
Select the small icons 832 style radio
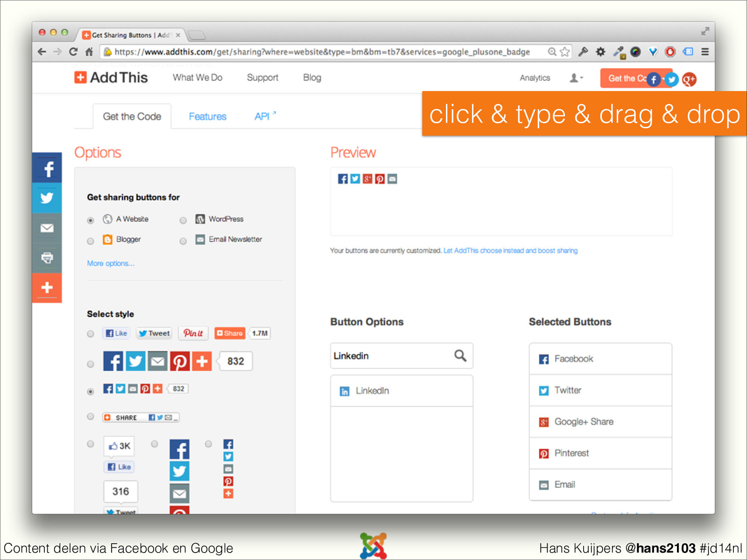(91, 392)
